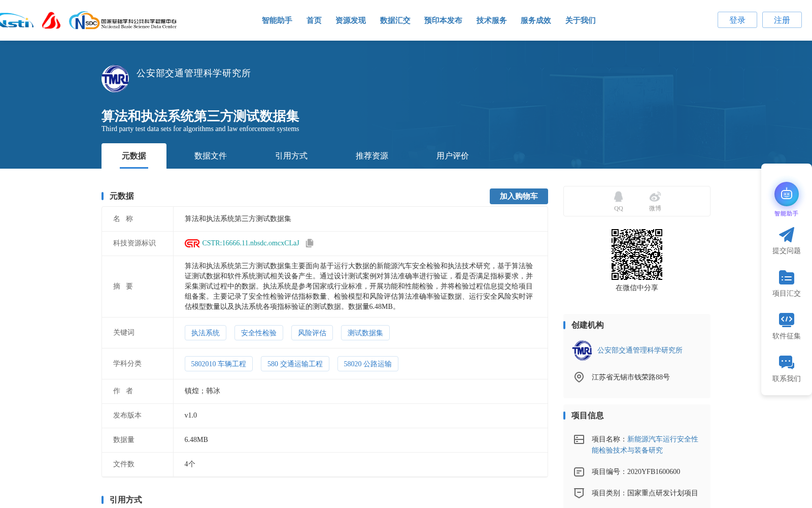Switch to the 数据文件 tab
Image resolution: width=812 pixels, height=508 pixels.
pyautogui.click(x=210, y=156)
